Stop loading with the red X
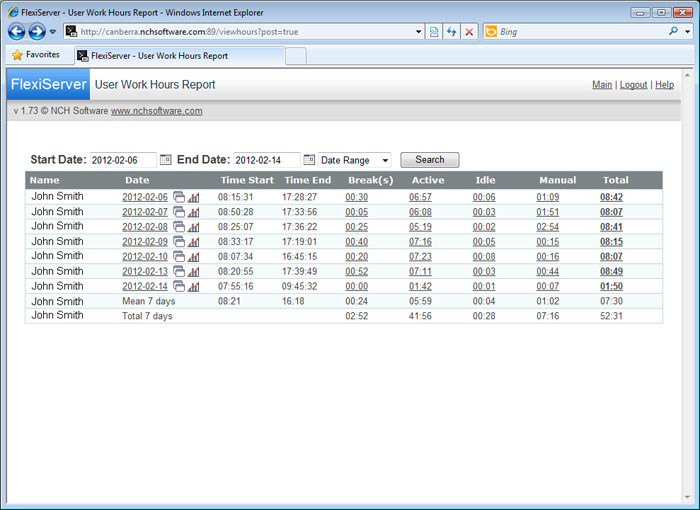Viewport: 700px width, 510px height. [x=469, y=32]
